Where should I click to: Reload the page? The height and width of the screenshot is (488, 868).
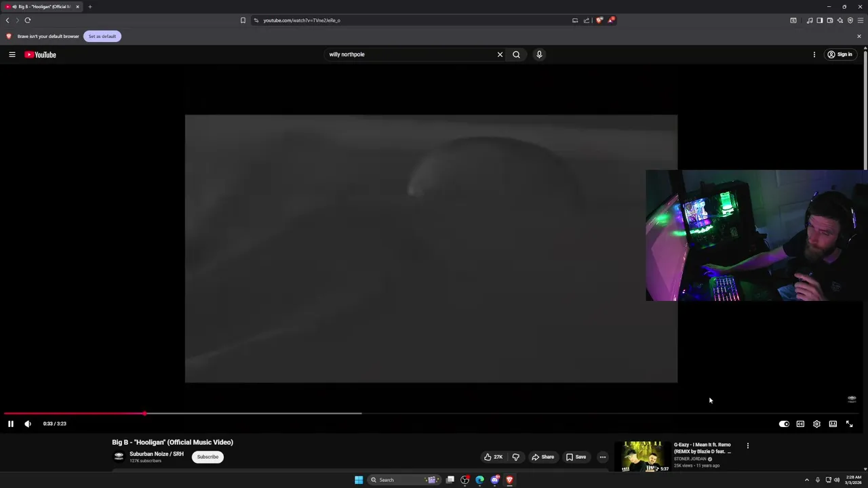pos(28,20)
